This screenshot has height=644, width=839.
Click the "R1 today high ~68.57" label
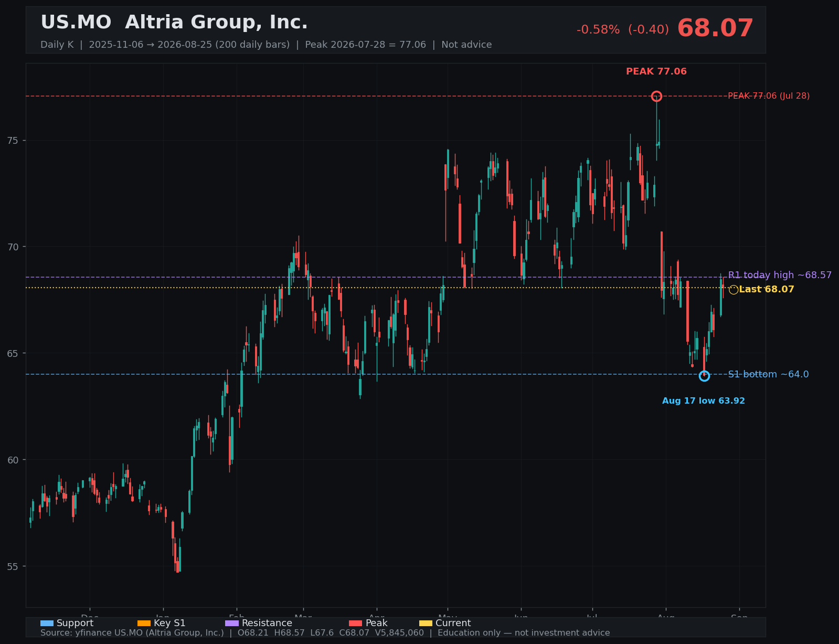tap(780, 275)
